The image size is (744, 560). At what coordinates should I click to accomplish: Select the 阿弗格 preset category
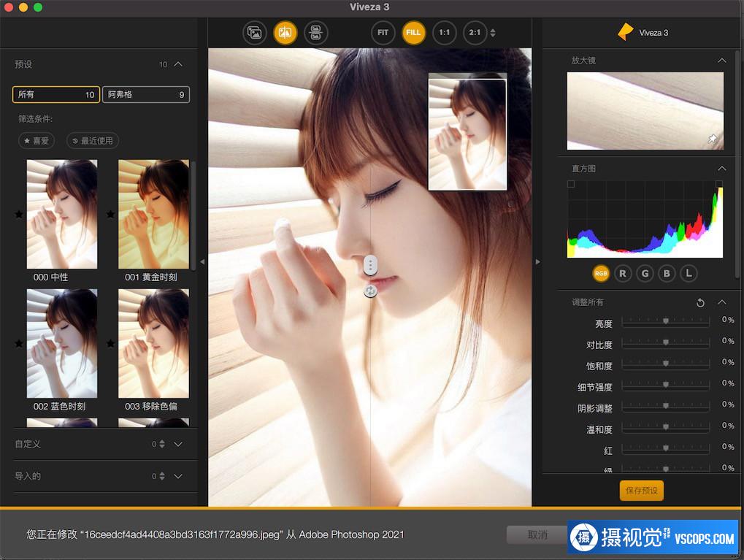(146, 94)
